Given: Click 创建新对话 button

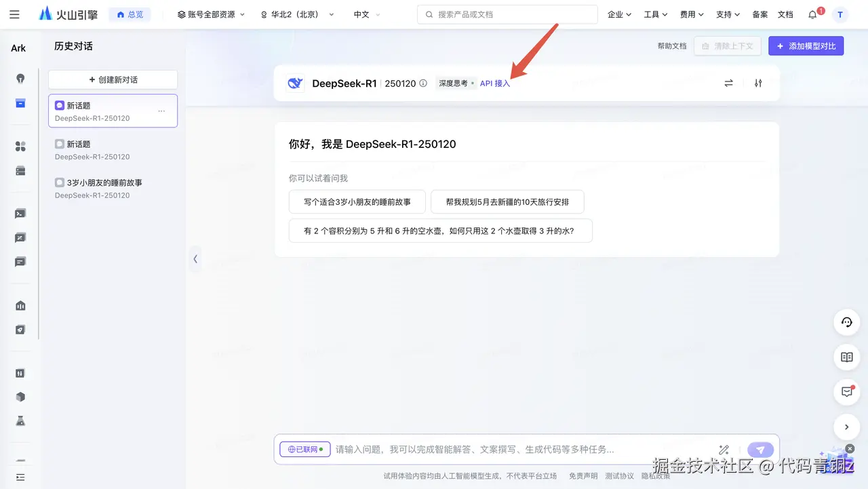Looking at the screenshot, I should [113, 79].
